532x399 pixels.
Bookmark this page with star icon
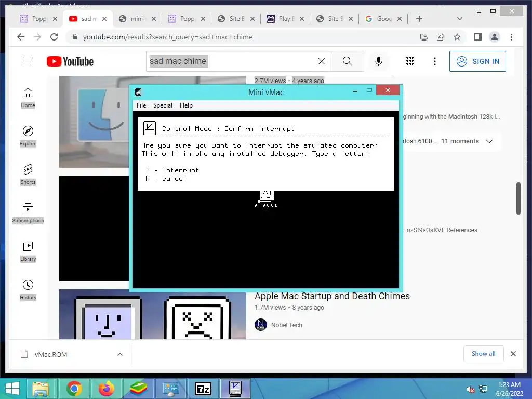[x=457, y=37]
